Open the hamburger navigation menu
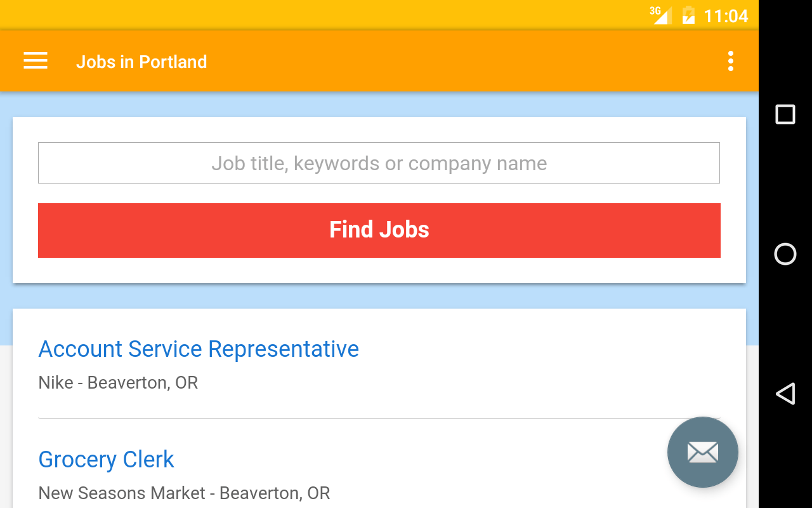812x508 pixels. 36,61
